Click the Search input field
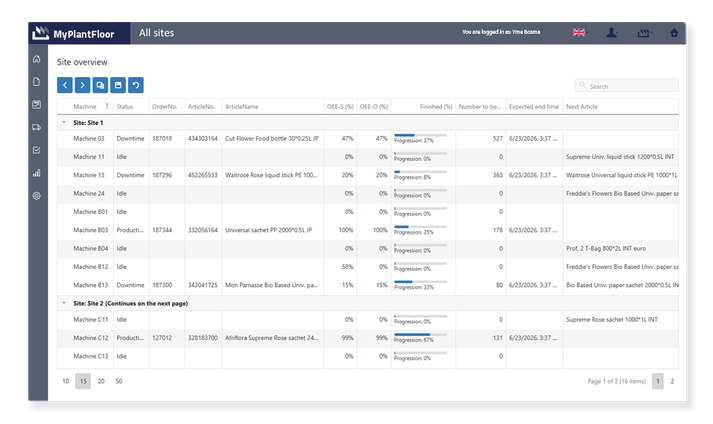 [x=627, y=86]
